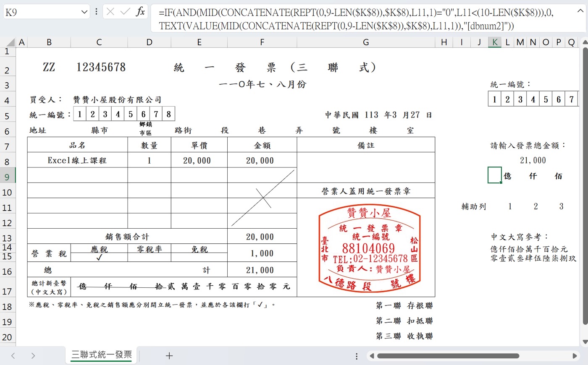Viewport: 588px width, 365px height.
Task: Click the Select All triangle at grid corner
Action: point(10,42)
